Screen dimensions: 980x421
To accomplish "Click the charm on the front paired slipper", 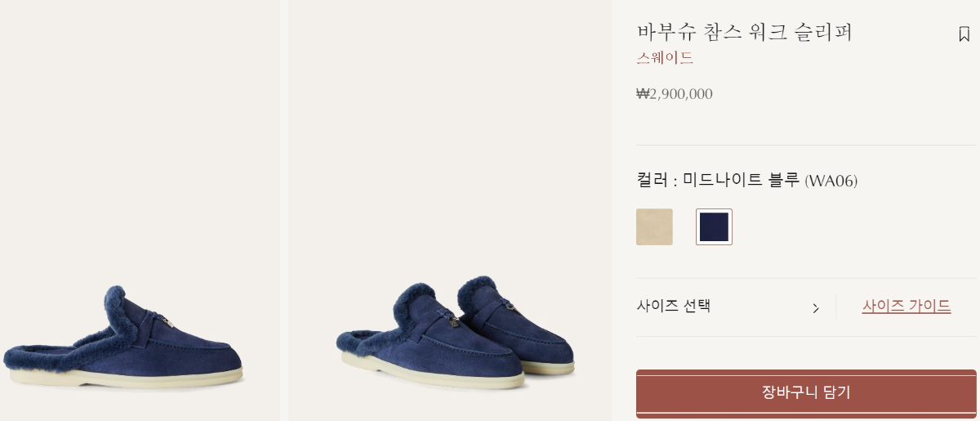I will coord(448,321).
